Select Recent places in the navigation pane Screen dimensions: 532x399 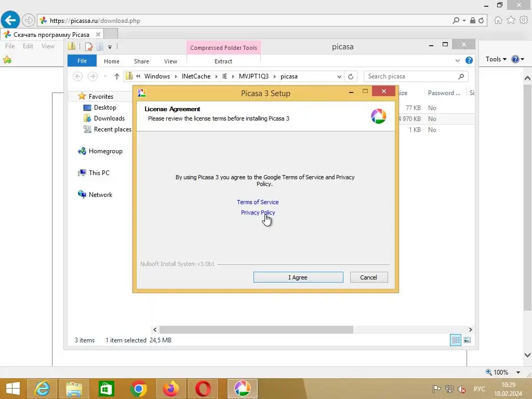coord(112,129)
